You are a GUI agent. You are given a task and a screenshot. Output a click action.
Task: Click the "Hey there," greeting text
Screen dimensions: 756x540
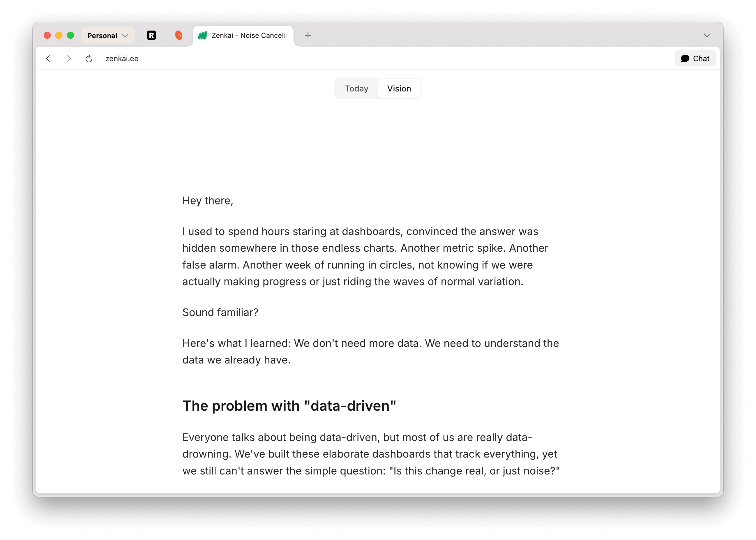(207, 200)
